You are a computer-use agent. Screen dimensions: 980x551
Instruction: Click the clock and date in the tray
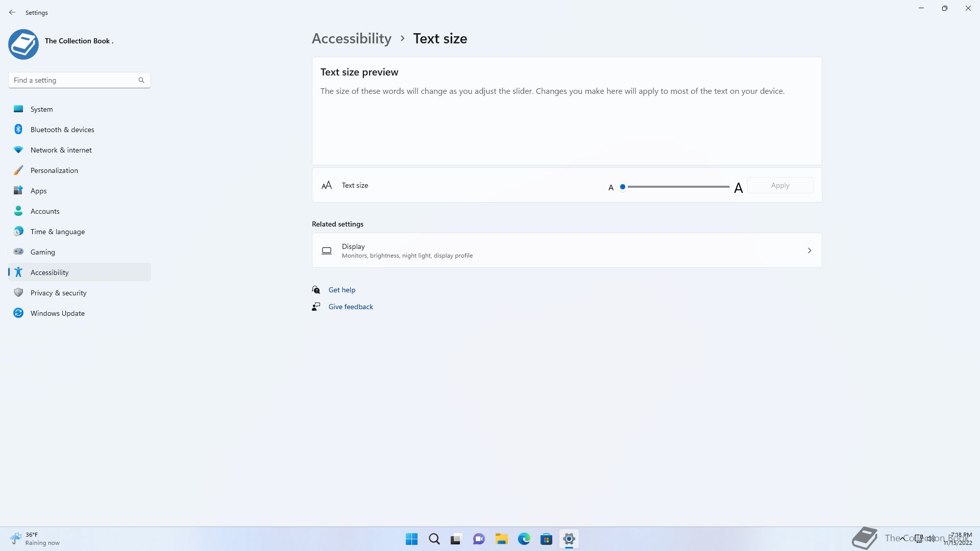[958, 539]
